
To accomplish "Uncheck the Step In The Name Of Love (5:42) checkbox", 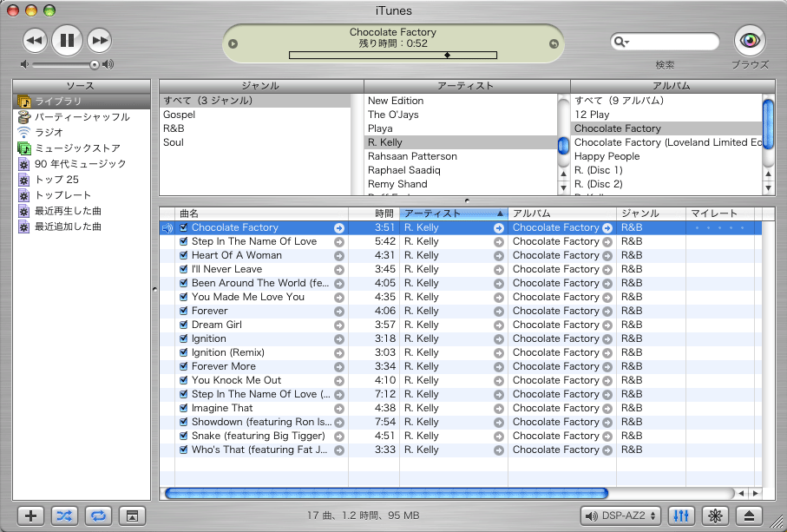I will tap(184, 241).
